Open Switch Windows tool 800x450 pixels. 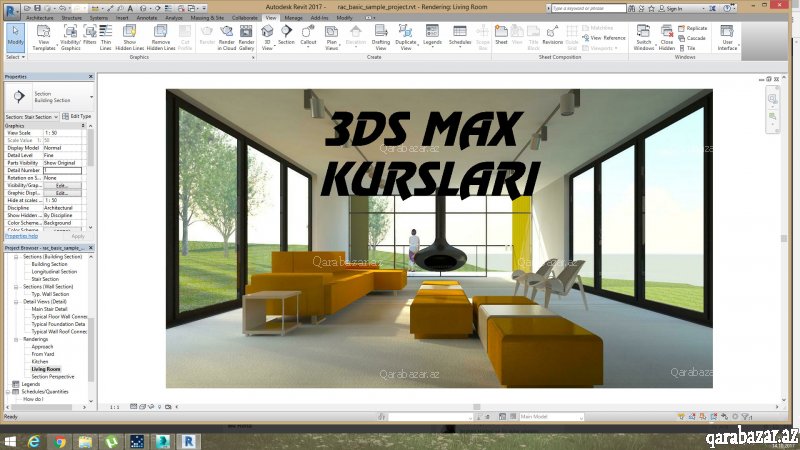(x=643, y=38)
